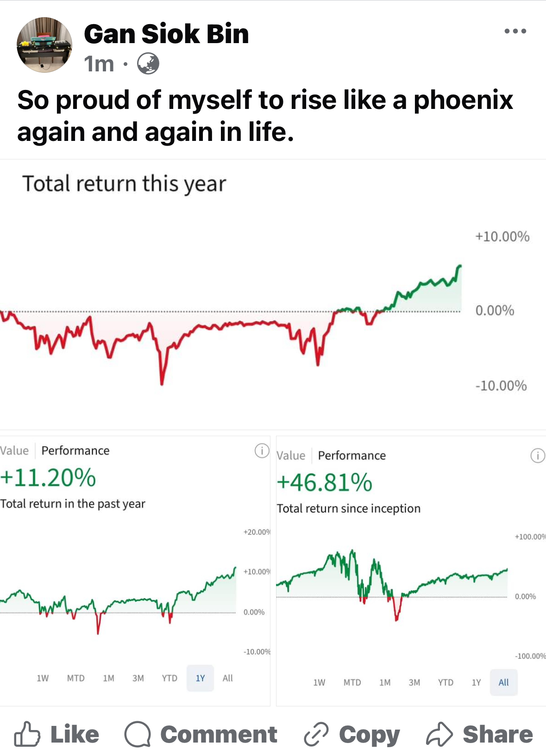This screenshot has width=546, height=756.
Task: Click the Copy link chain icon
Action: click(x=316, y=734)
